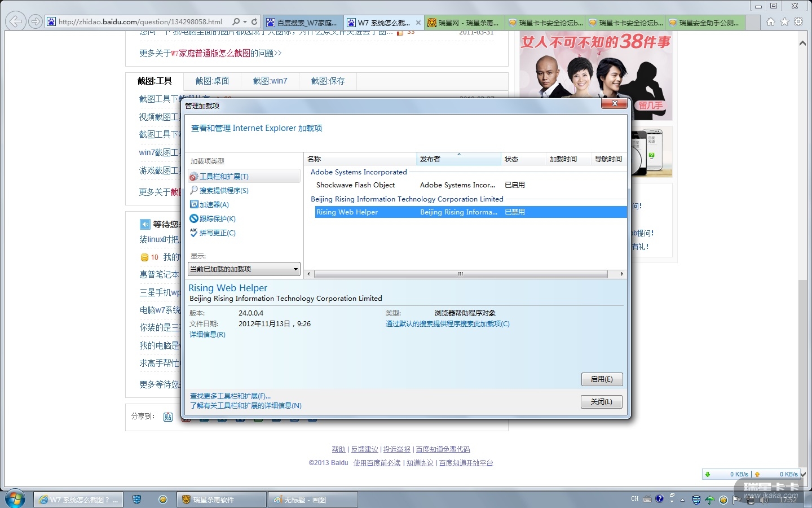Screen dimensions: 812x508
Task: Select 加速器 add-on type
Action: [209, 204]
